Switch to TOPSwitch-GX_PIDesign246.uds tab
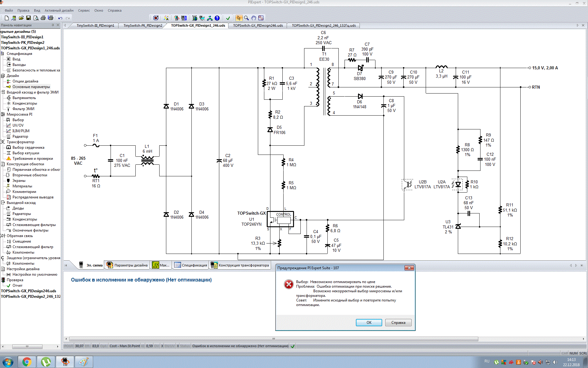Screen dimensions: 588x368 258,25
